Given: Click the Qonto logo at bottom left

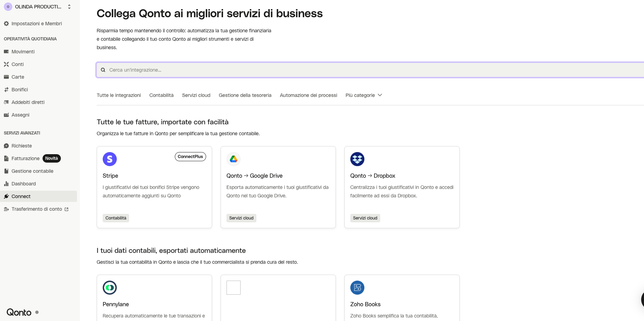Looking at the screenshot, I should pyautogui.click(x=19, y=312).
